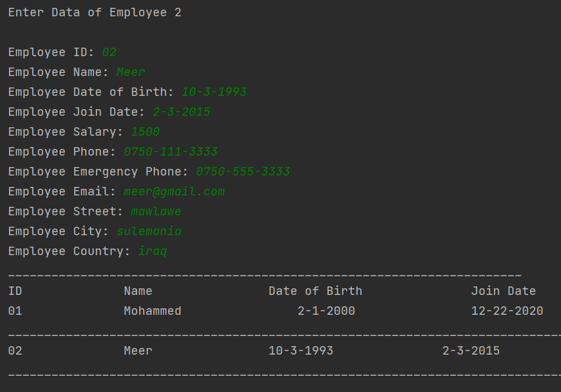Click the Join Date column header
561x392 pixels.
504,291
